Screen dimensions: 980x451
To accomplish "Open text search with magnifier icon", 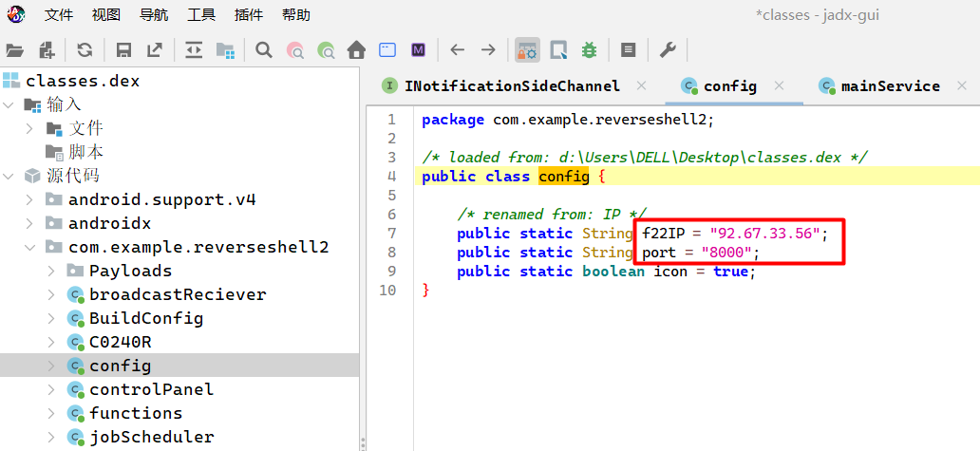I will pyautogui.click(x=264, y=50).
